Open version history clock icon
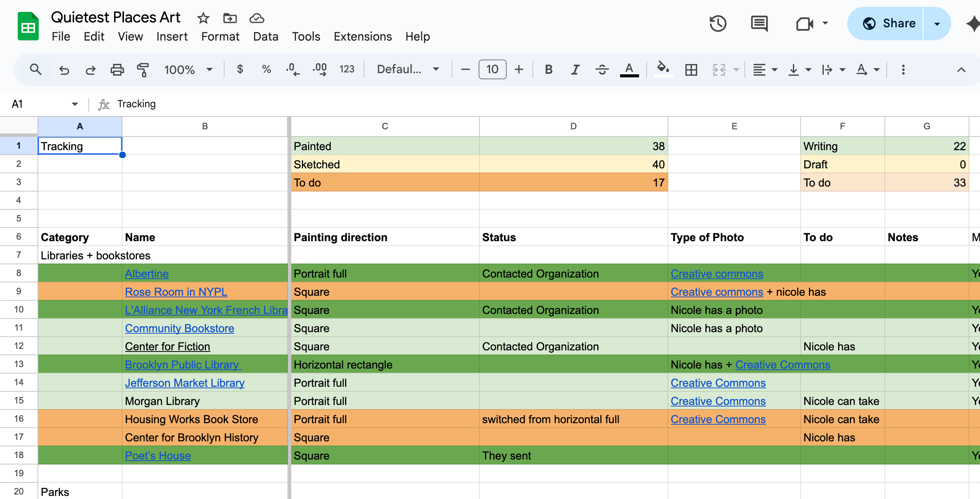 718,24
